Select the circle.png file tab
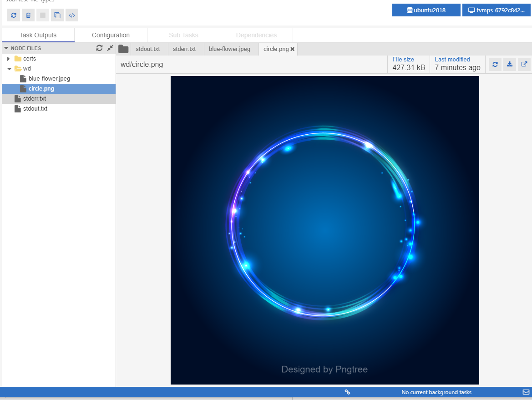The width and height of the screenshot is (532, 400). point(276,49)
